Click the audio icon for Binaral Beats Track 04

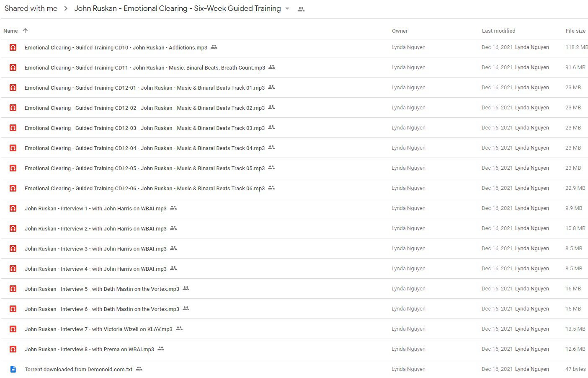13,148
